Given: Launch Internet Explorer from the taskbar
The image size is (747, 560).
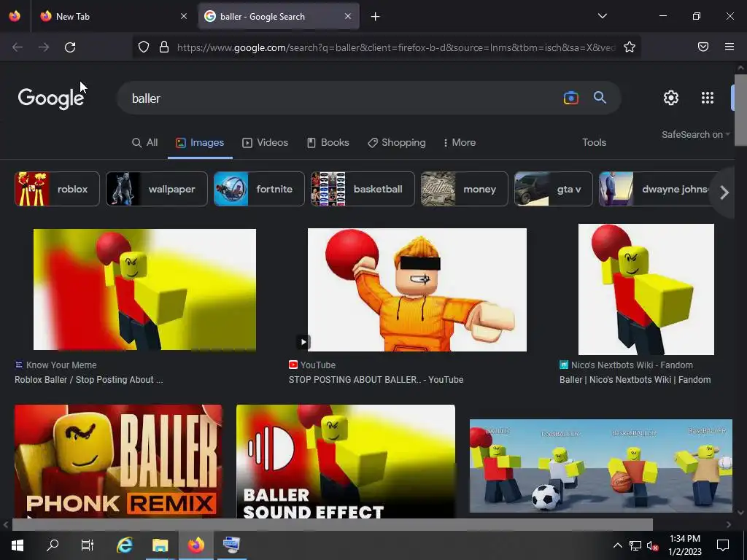Looking at the screenshot, I should (125, 545).
